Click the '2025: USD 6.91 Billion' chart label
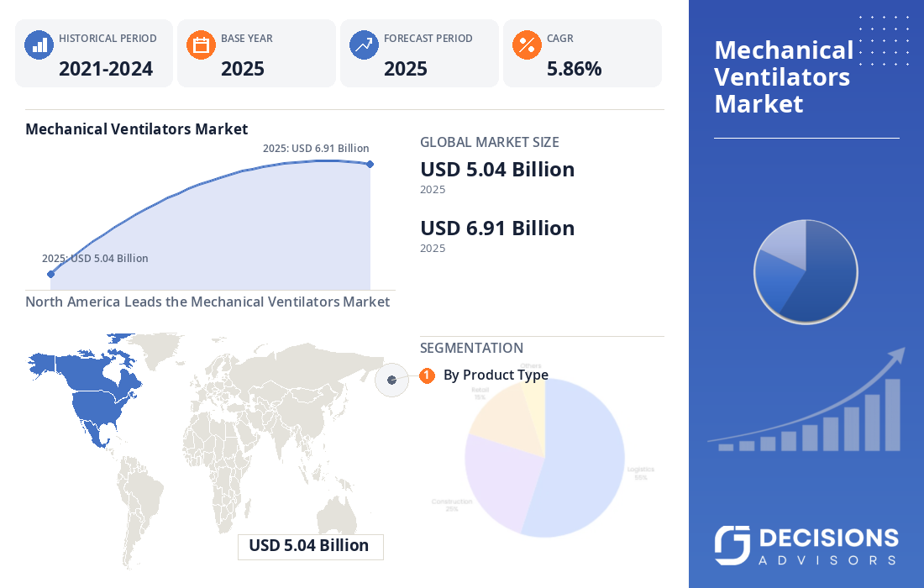The height and width of the screenshot is (588, 924). (x=316, y=149)
